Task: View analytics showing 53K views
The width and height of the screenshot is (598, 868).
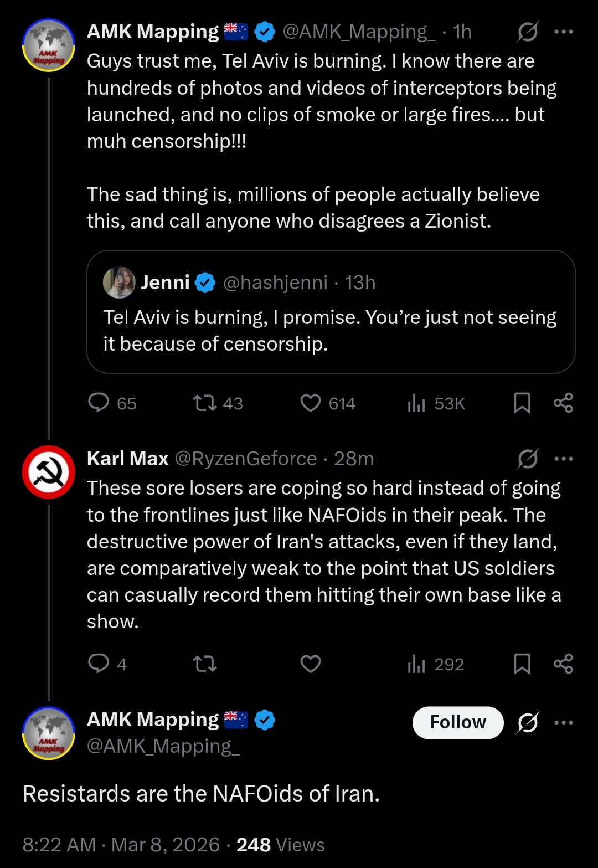Action: coord(416,403)
